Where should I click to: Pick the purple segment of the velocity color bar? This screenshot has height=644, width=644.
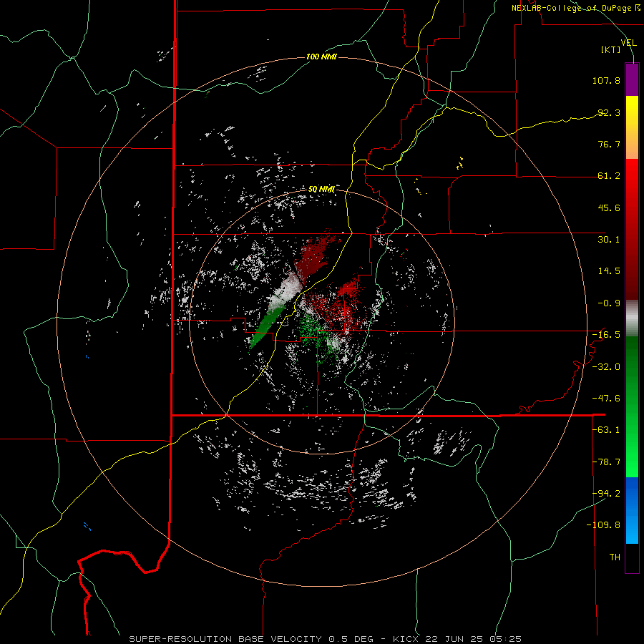[632, 80]
